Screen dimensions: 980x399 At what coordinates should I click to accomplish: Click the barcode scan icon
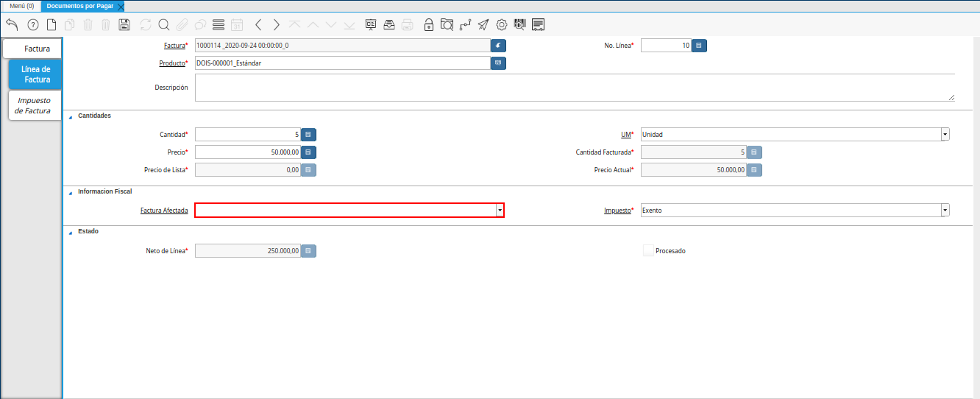pos(520,24)
